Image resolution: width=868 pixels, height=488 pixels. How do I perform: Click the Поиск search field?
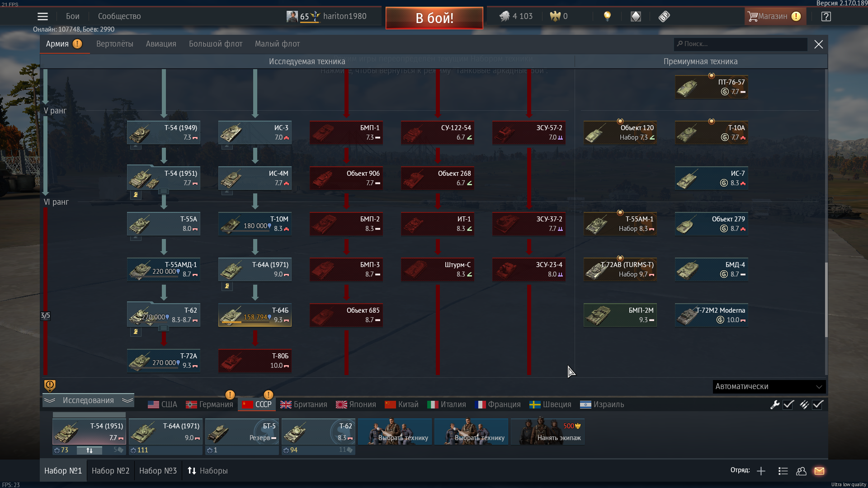(741, 44)
